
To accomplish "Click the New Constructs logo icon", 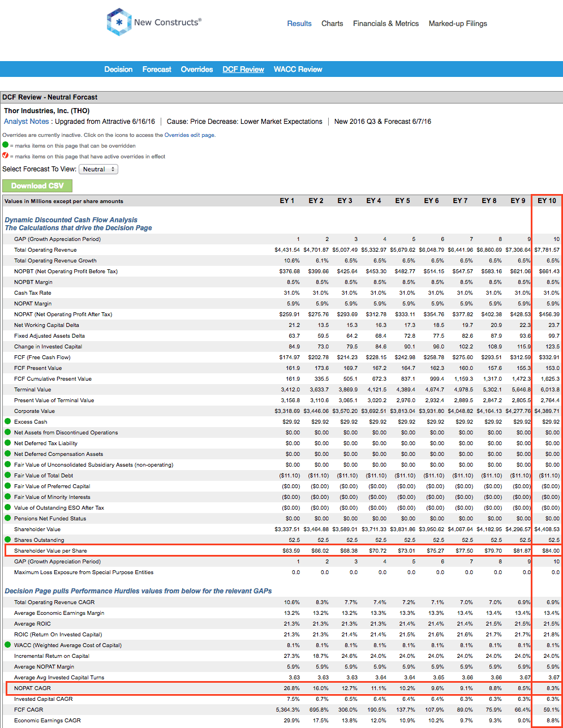I will (119, 23).
